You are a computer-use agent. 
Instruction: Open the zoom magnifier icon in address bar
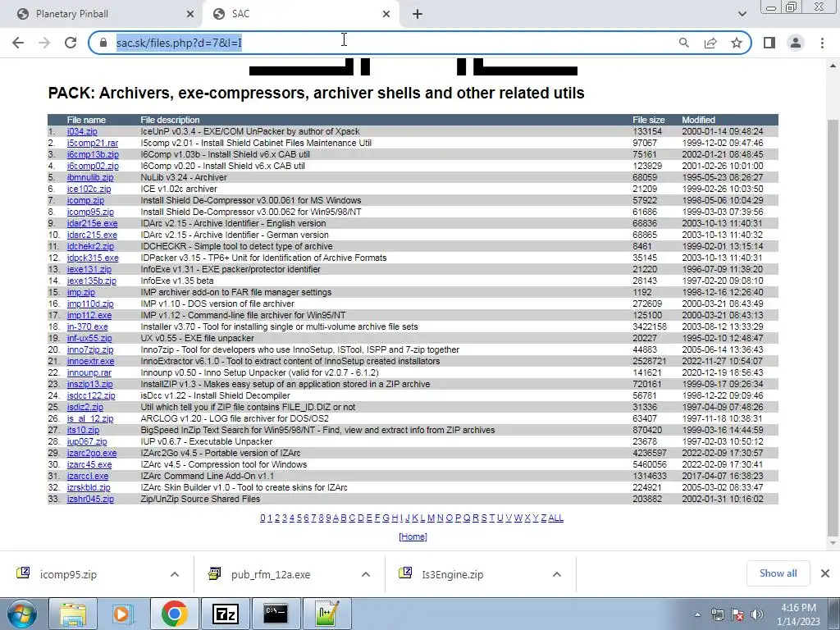pos(683,43)
